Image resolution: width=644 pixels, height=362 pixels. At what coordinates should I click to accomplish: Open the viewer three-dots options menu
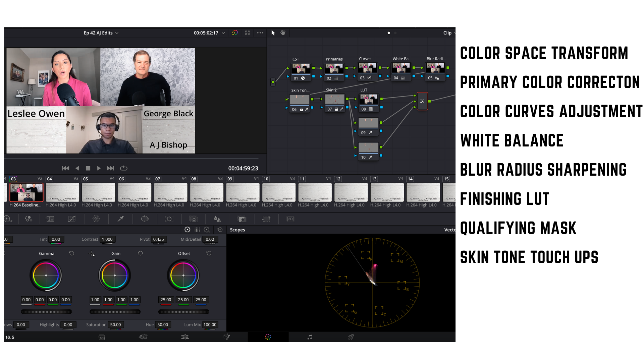point(260,33)
